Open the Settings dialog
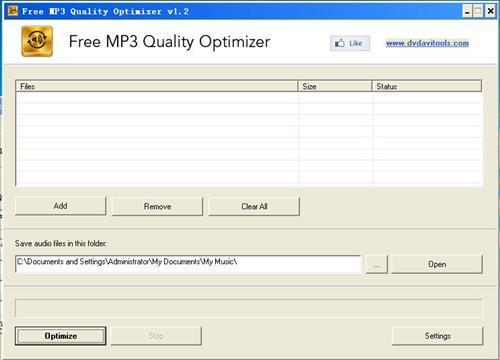Screen dimensions: 500x360 (437, 336)
